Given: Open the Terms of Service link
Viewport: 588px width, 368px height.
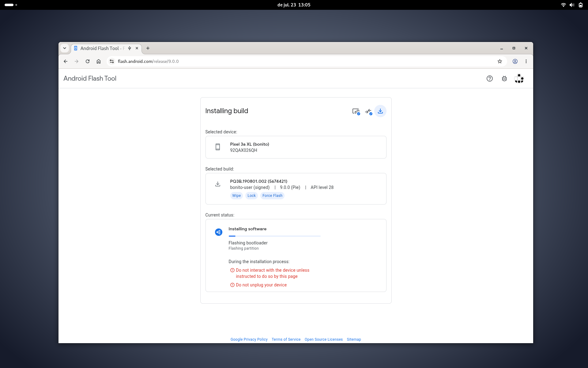Looking at the screenshot, I should [286, 339].
